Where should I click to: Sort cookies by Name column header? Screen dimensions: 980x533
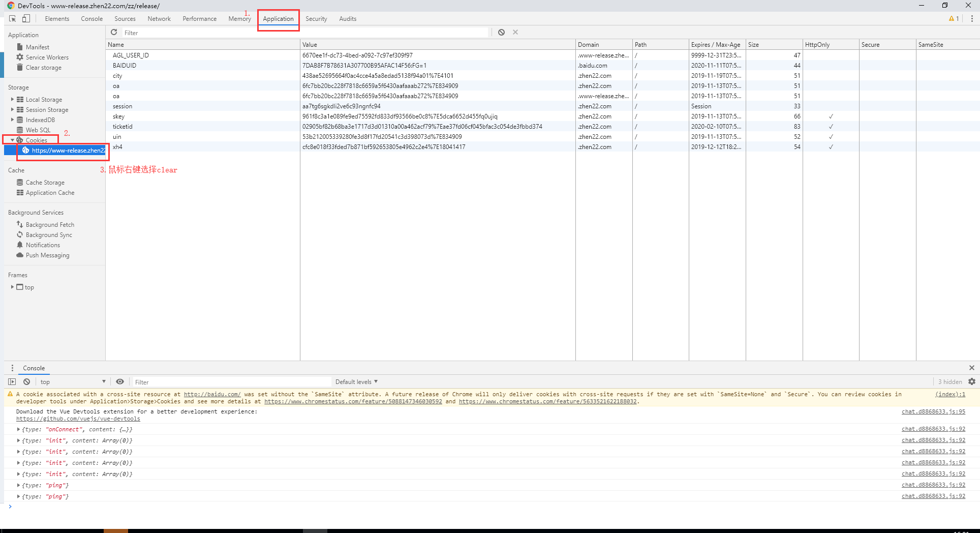tap(203, 44)
